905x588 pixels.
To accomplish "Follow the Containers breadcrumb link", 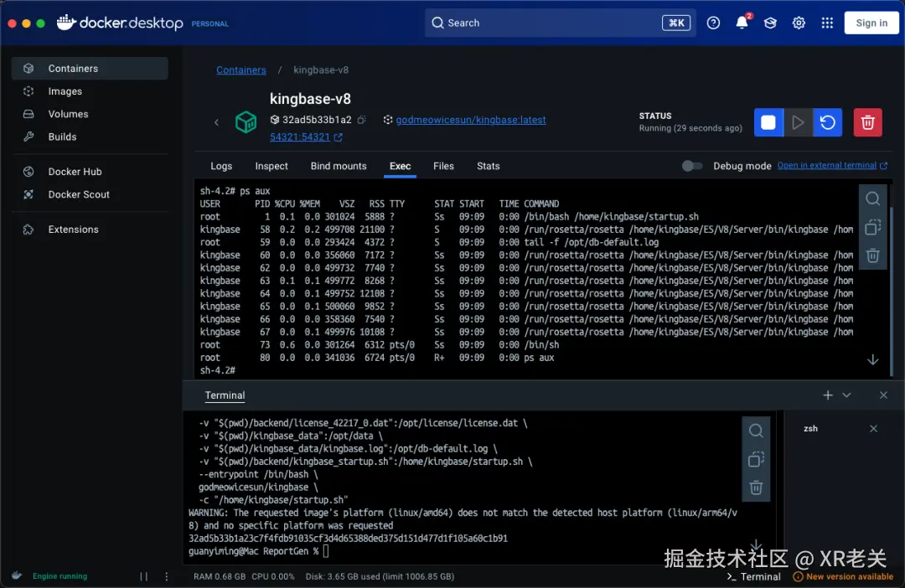I will coord(241,70).
